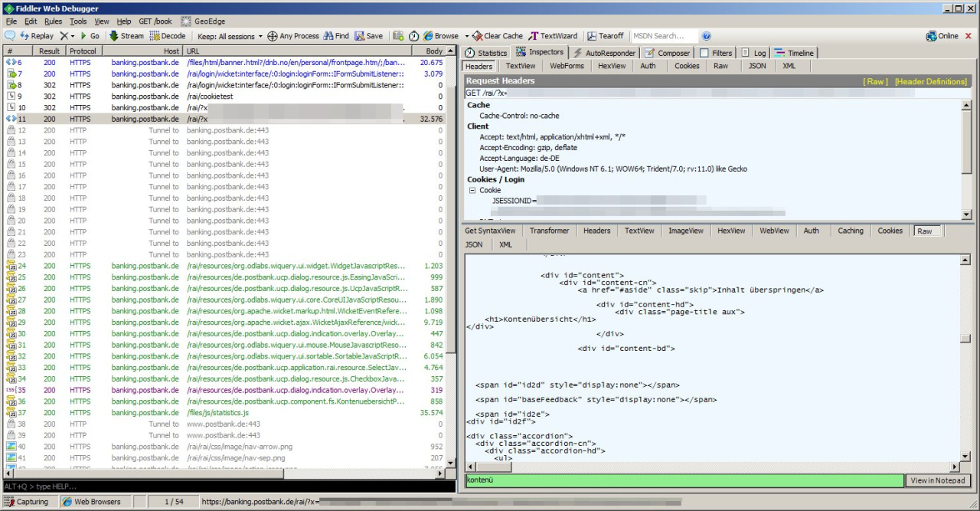Click the Header Definitions link

pyautogui.click(x=931, y=81)
